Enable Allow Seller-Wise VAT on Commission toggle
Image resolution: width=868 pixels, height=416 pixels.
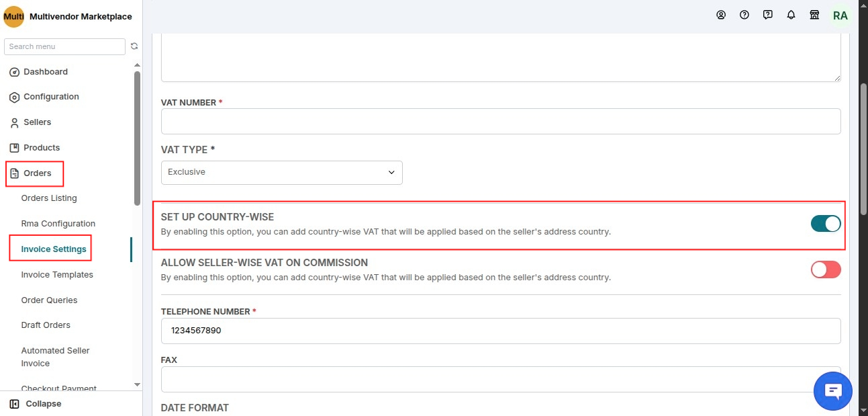tap(826, 269)
